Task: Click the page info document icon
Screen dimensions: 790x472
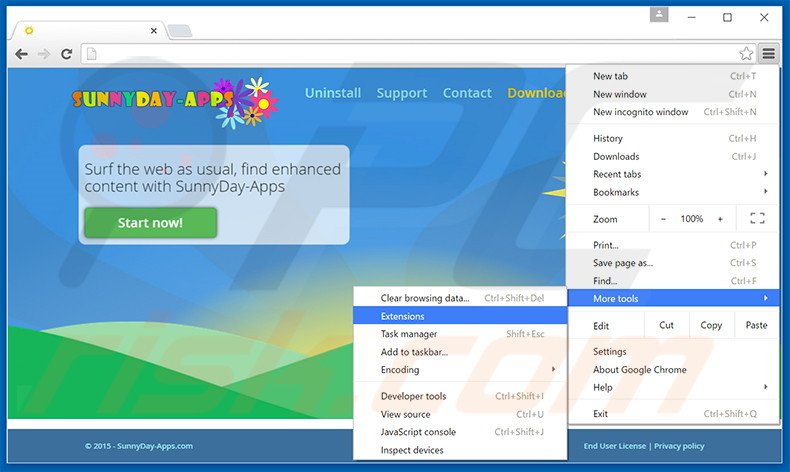Action: 91,54
